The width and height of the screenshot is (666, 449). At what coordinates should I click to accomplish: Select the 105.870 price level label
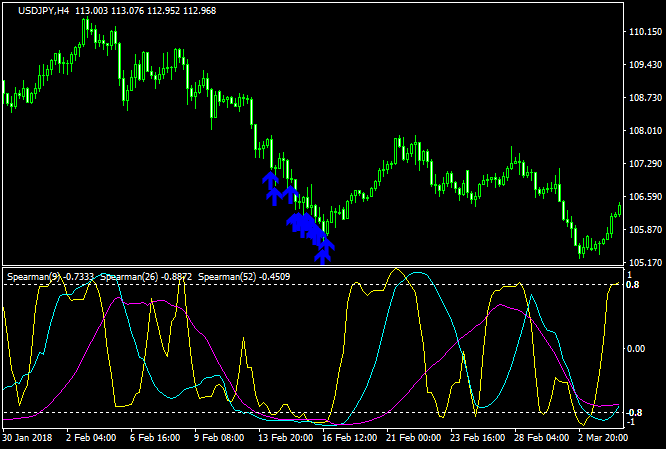(645, 229)
